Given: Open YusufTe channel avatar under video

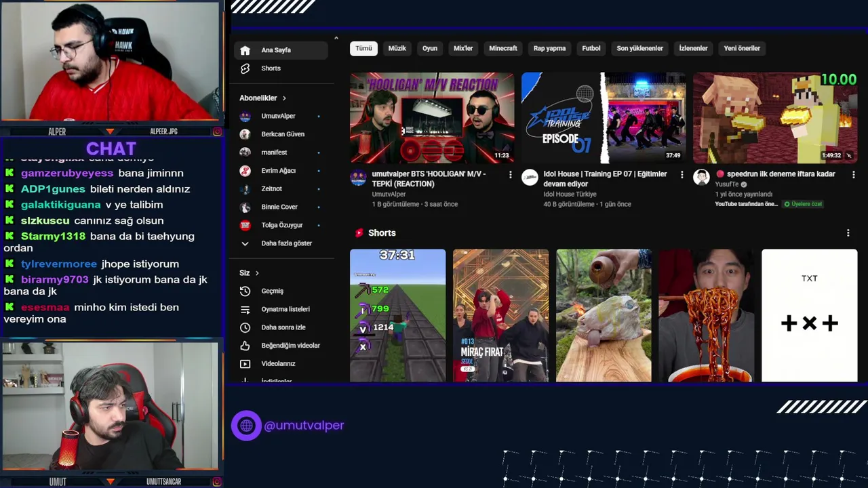Looking at the screenshot, I should (701, 178).
